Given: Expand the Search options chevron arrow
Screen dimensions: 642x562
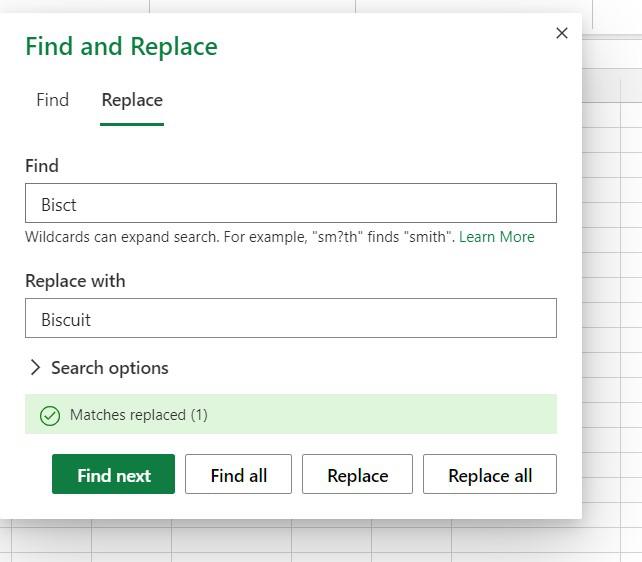Looking at the screenshot, I should click(x=35, y=368).
